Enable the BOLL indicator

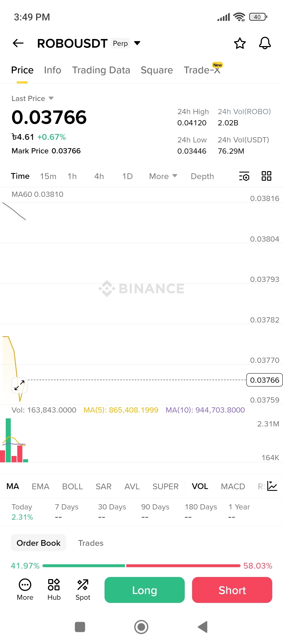tap(73, 486)
